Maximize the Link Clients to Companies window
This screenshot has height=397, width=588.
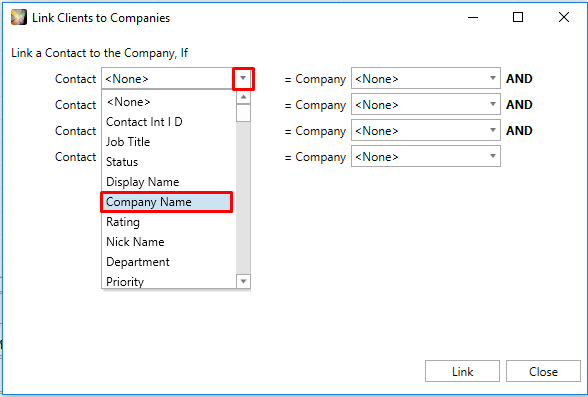518,17
